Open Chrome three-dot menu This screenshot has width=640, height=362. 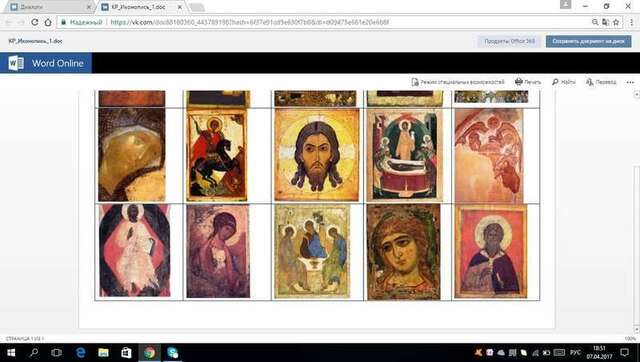[x=631, y=22]
